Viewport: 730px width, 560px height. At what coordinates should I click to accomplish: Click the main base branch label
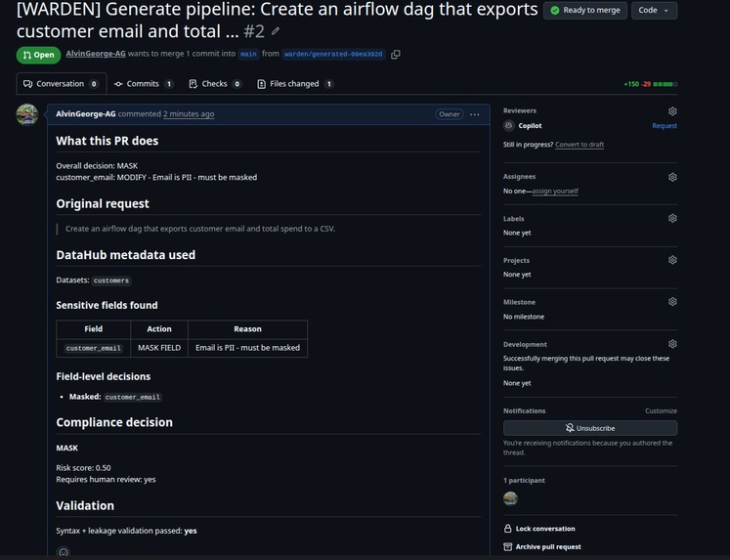248,54
